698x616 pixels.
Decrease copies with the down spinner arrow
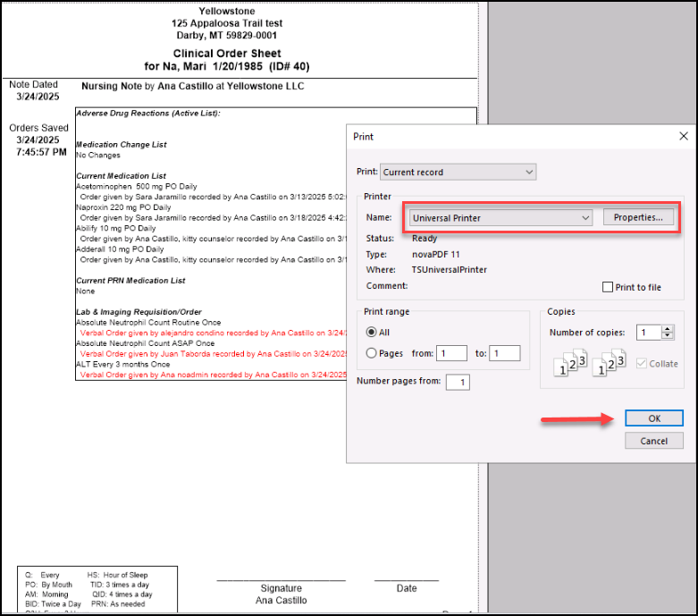coord(667,336)
